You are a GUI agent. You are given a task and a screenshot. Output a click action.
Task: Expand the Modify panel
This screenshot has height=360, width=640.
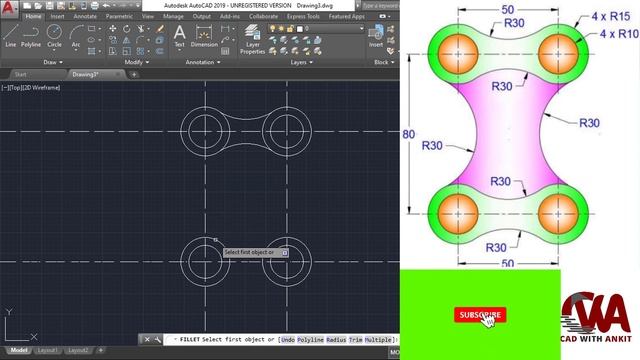pos(137,62)
